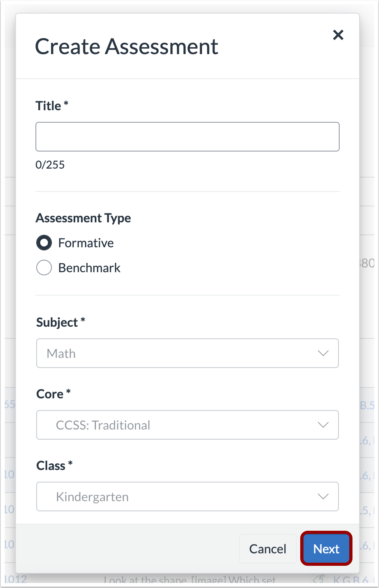Open the Subject dropdown showing Math
The width and height of the screenshot is (379, 588).
point(187,353)
